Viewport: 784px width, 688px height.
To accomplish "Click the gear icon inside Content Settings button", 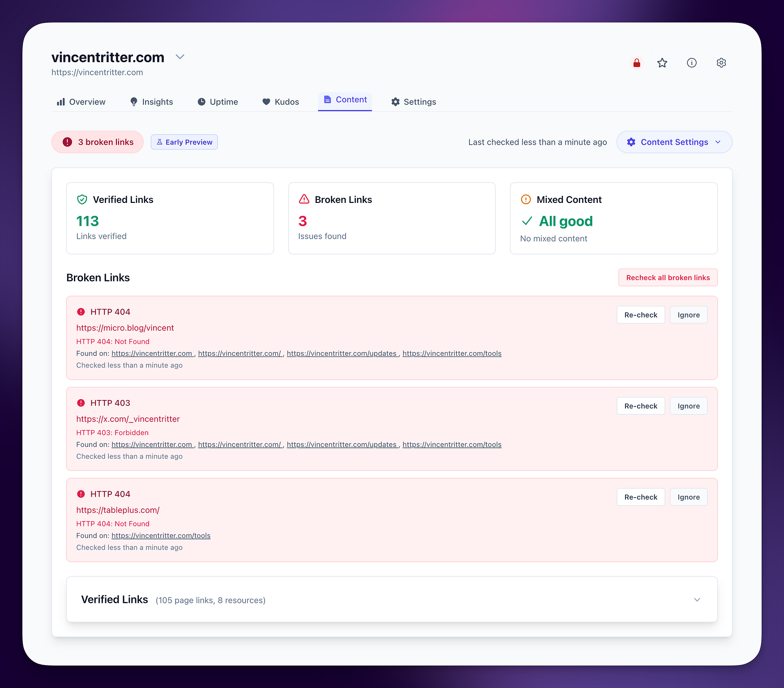I will tap(631, 142).
